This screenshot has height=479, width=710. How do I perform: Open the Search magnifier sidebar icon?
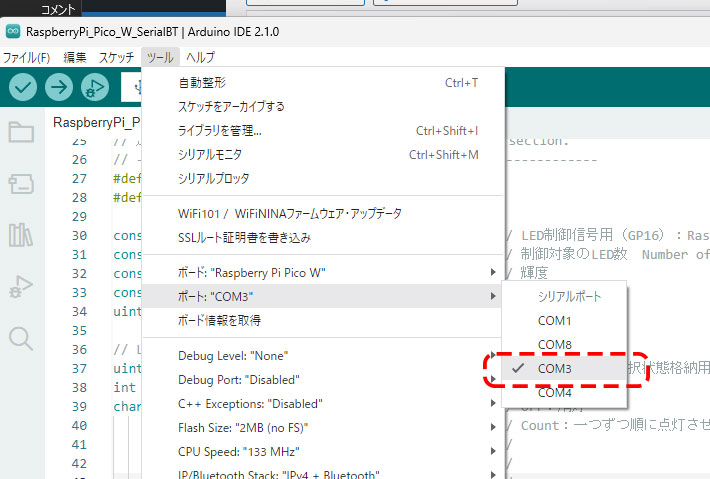pos(21,338)
